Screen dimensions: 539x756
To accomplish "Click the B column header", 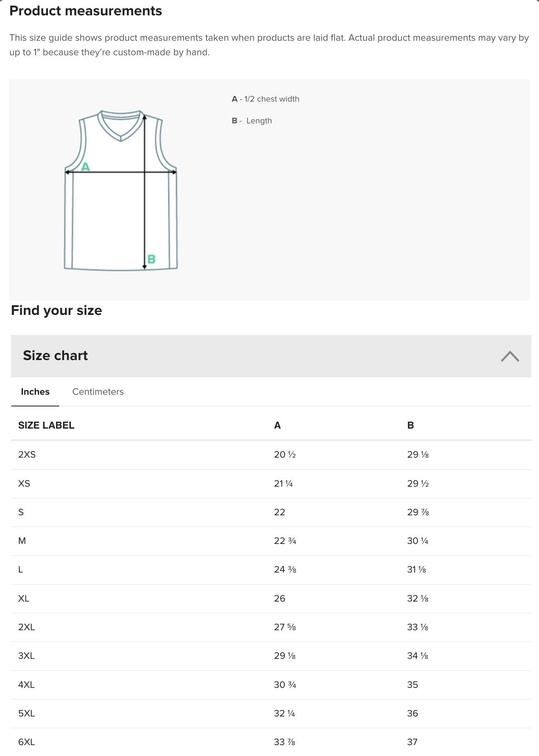I will [x=410, y=425].
